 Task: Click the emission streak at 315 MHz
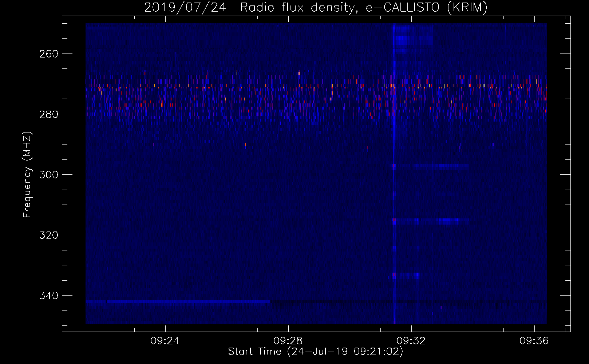pyautogui.click(x=430, y=221)
